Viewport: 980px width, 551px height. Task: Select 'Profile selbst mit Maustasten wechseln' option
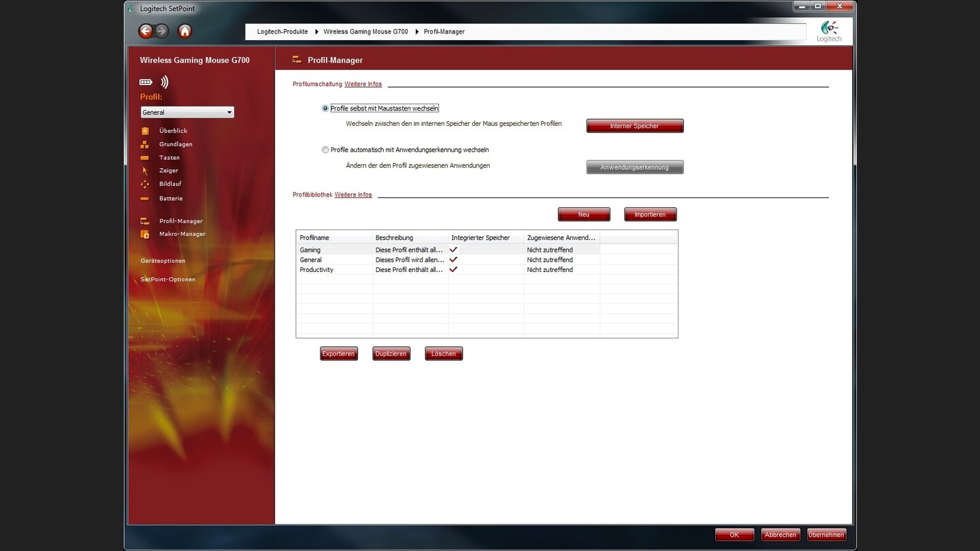(325, 108)
